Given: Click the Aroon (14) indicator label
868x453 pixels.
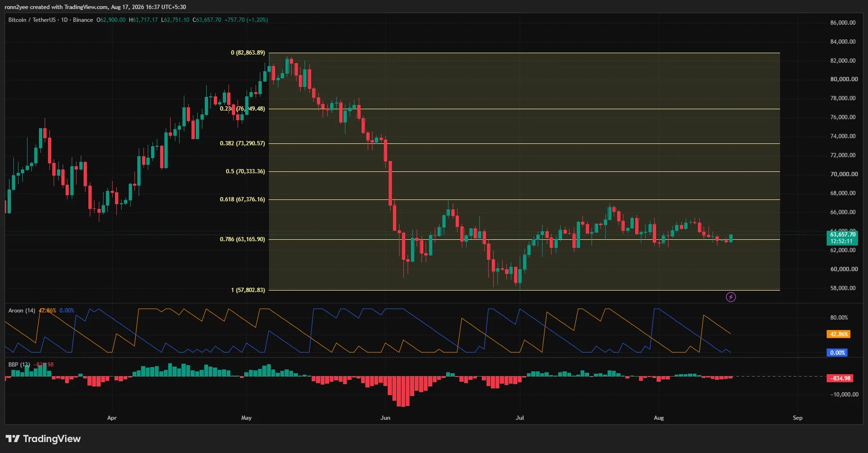Looking at the screenshot, I should pos(22,311).
